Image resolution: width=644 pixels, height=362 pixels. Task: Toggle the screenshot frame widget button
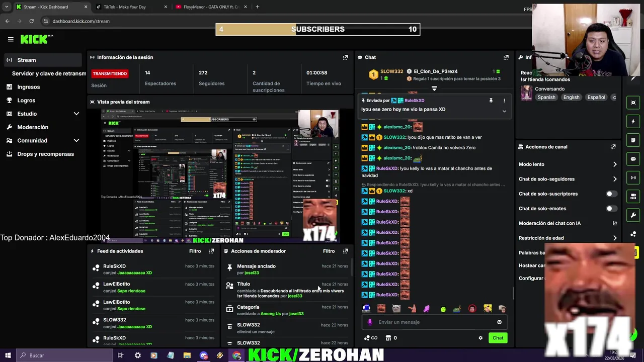[x=633, y=103]
